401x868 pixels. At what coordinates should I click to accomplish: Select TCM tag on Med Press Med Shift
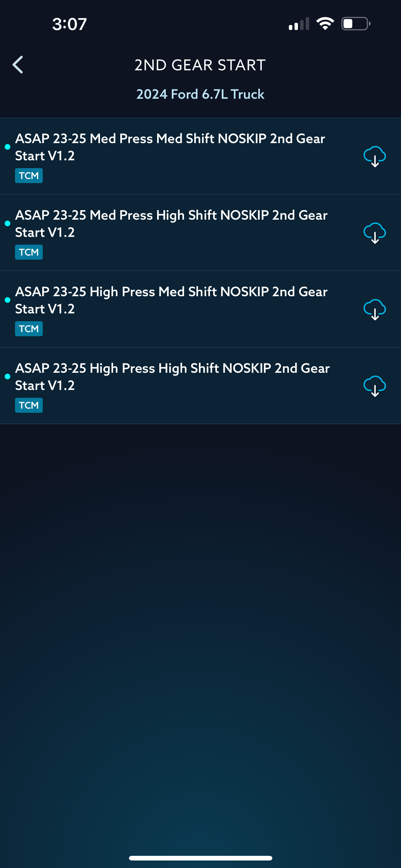(x=29, y=176)
